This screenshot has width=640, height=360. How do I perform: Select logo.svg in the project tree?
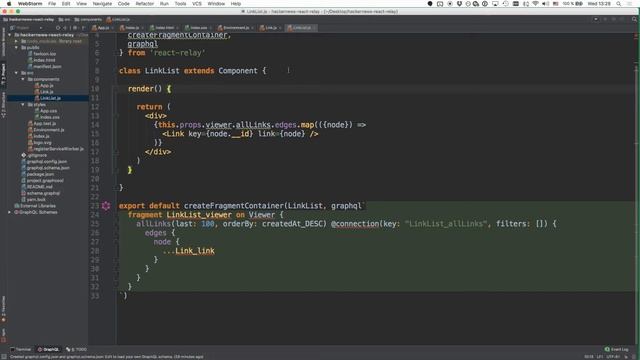(42, 143)
